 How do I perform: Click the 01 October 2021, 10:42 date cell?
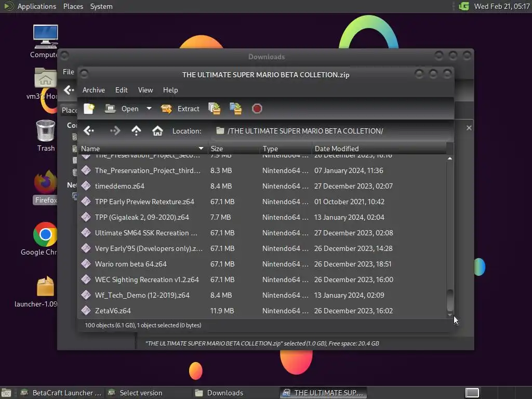point(349,202)
